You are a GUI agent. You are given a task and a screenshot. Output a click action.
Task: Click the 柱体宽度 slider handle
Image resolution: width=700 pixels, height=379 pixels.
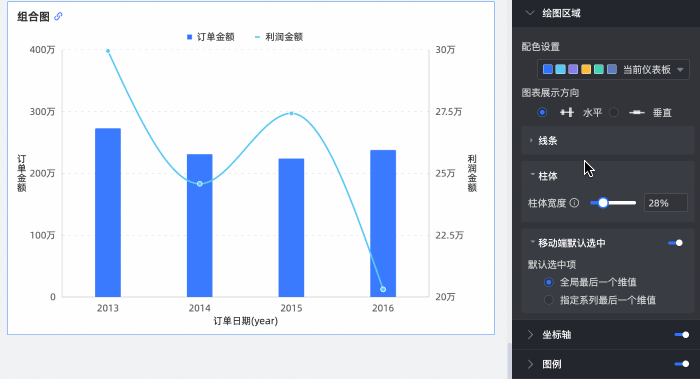(x=603, y=203)
